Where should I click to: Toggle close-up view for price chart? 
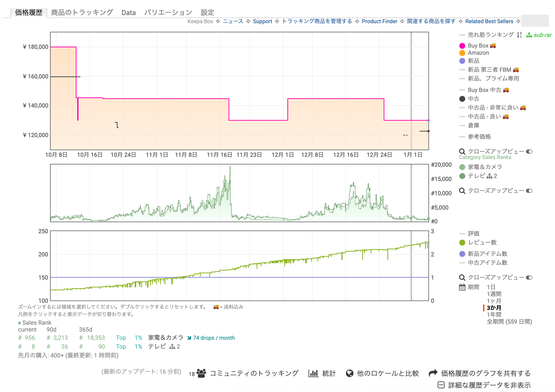click(529, 151)
